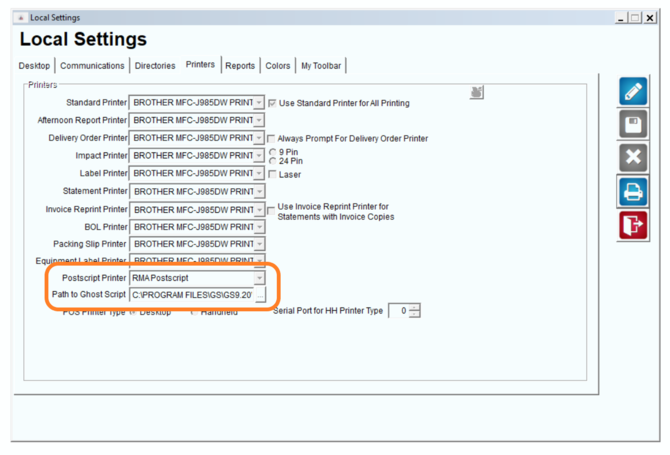This screenshot has height=455, width=670.
Task: Click the red Exit door icon
Action: point(633,225)
